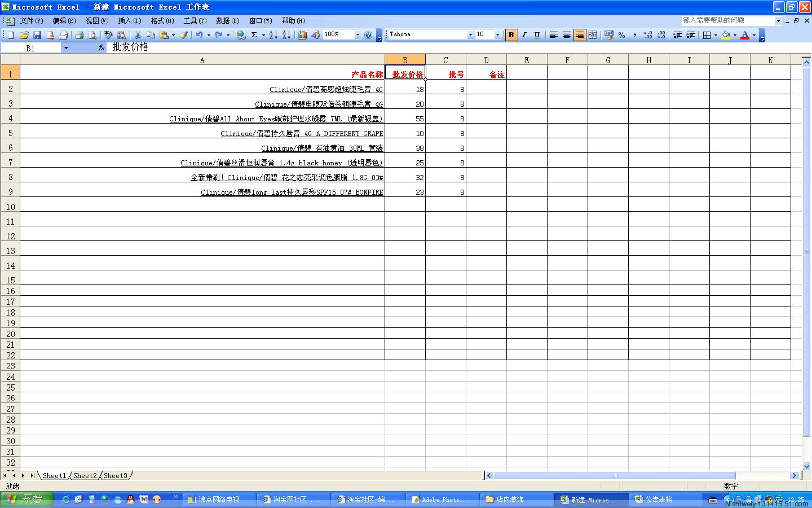Switch to the Adobe Photoshop taskbar window

[442, 500]
